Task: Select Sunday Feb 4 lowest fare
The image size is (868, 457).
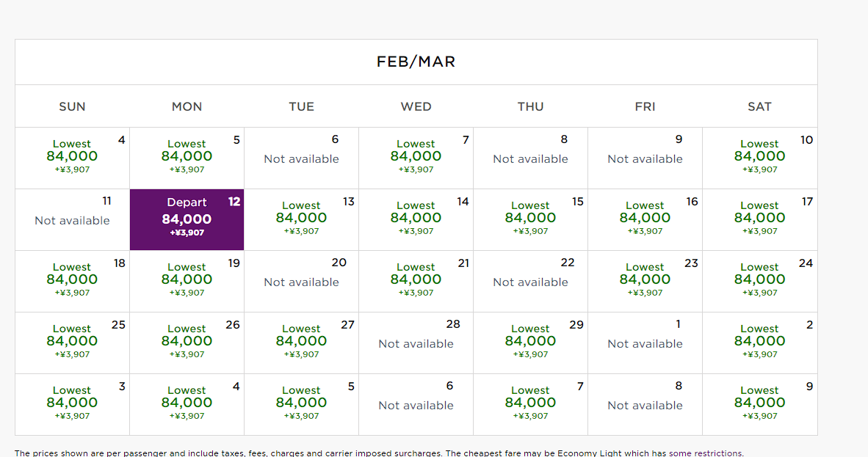Action: 73,158
